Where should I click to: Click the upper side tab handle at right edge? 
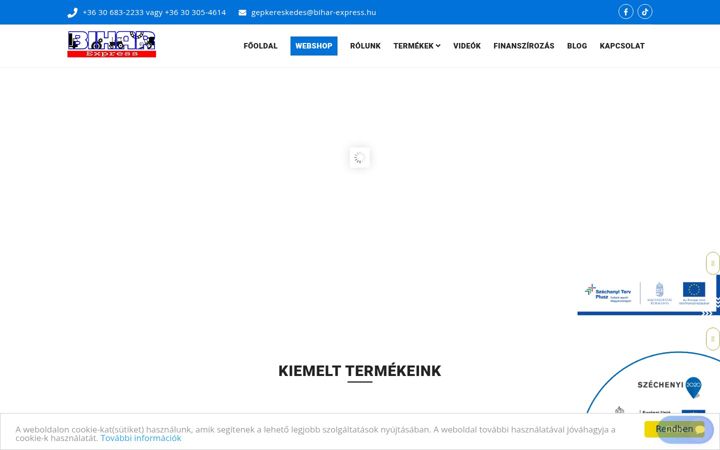[x=713, y=264]
